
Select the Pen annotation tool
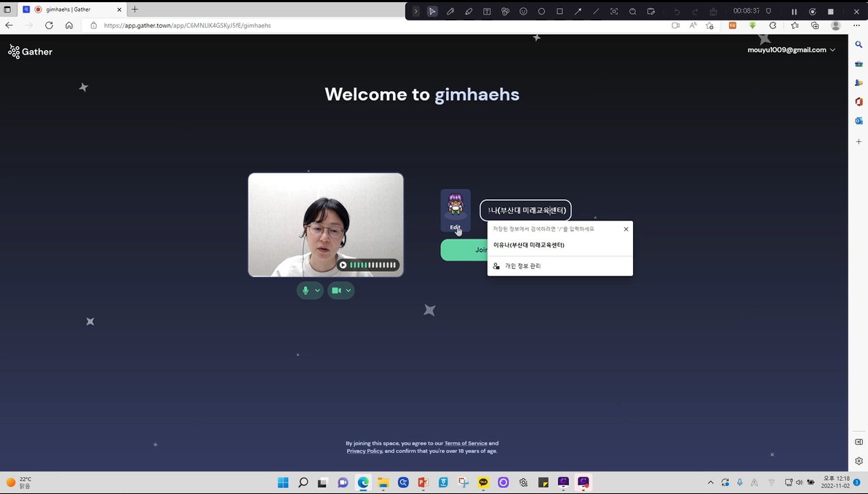450,12
